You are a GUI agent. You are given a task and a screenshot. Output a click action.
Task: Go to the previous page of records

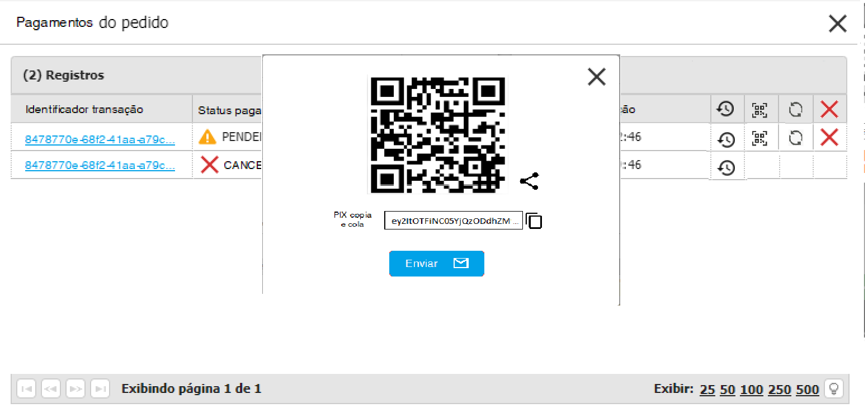(51, 388)
